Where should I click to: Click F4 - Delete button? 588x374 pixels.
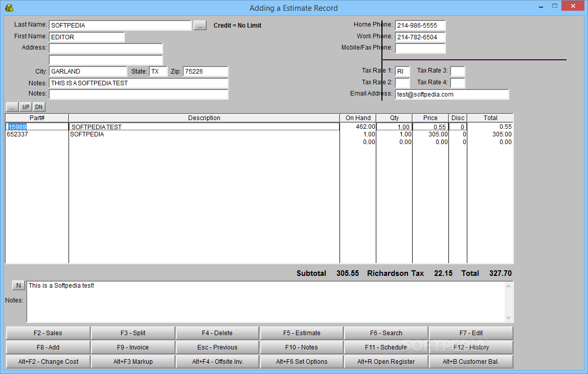tap(217, 333)
